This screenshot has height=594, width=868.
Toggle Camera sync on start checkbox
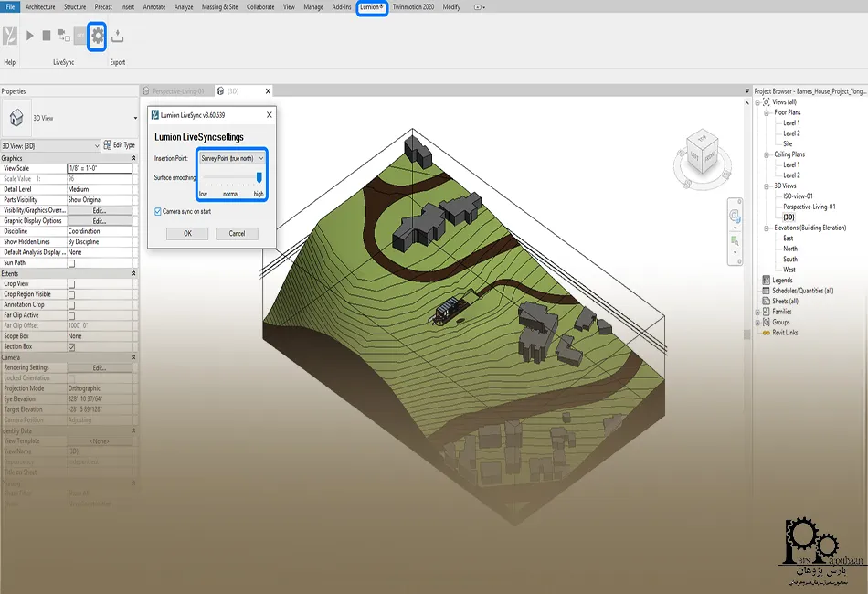point(158,211)
